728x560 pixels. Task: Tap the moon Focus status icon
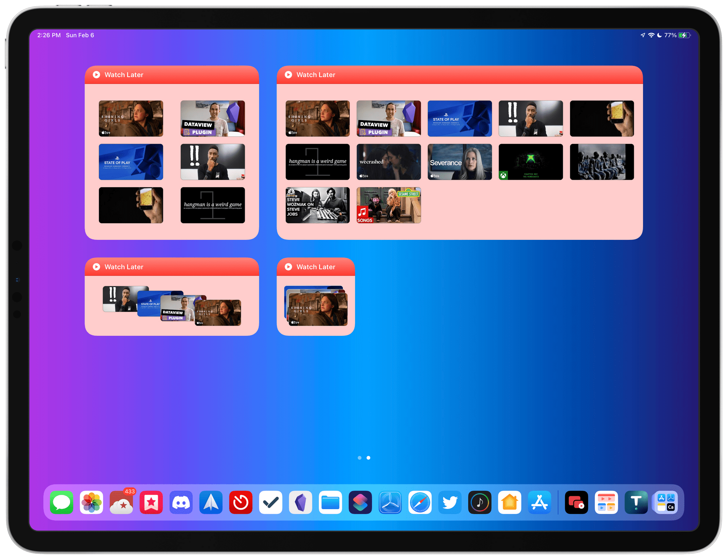pyautogui.click(x=659, y=35)
